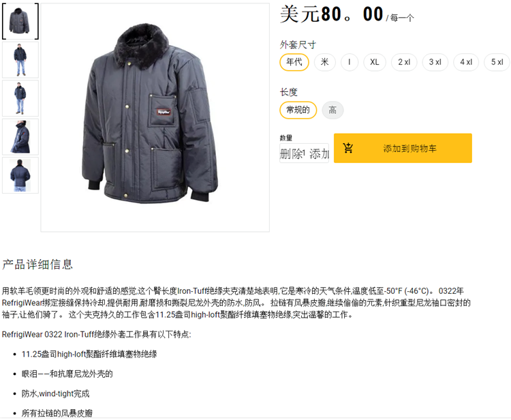Select the first jacket front thumbnail
Screen dimensions: 511x420
(x=20, y=21)
